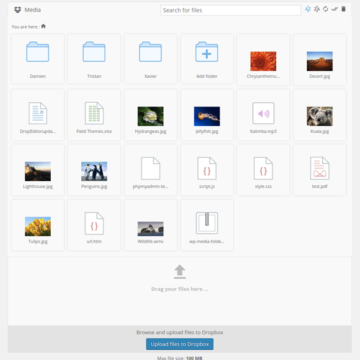
Task: Select the Kalimba.mp3 audio file
Action: coord(263,114)
